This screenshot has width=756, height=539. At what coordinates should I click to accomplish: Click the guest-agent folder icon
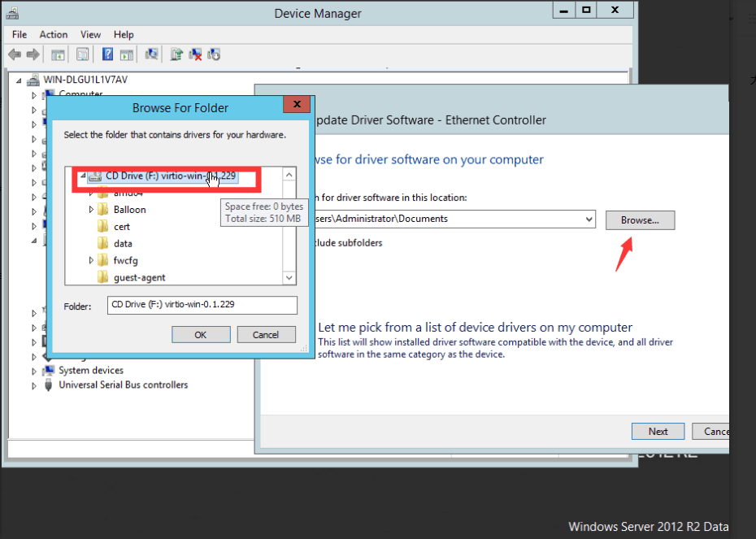pyautogui.click(x=102, y=277)
